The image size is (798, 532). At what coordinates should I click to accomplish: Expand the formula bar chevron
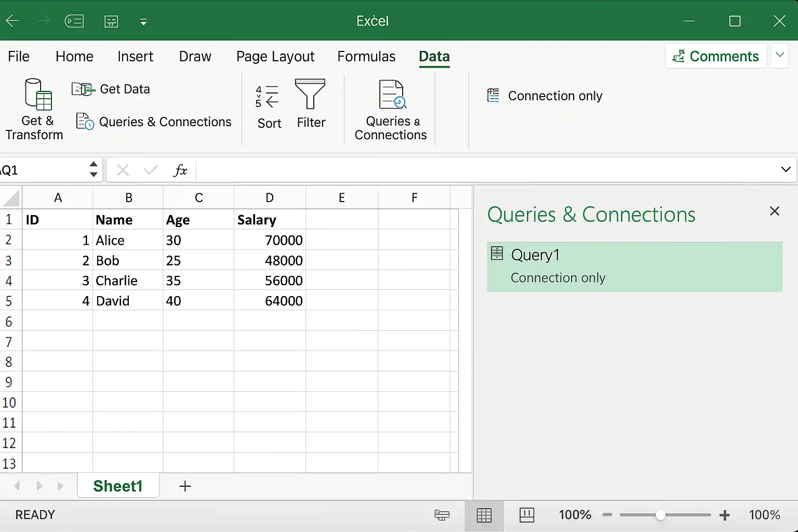[x=786, y=169]
